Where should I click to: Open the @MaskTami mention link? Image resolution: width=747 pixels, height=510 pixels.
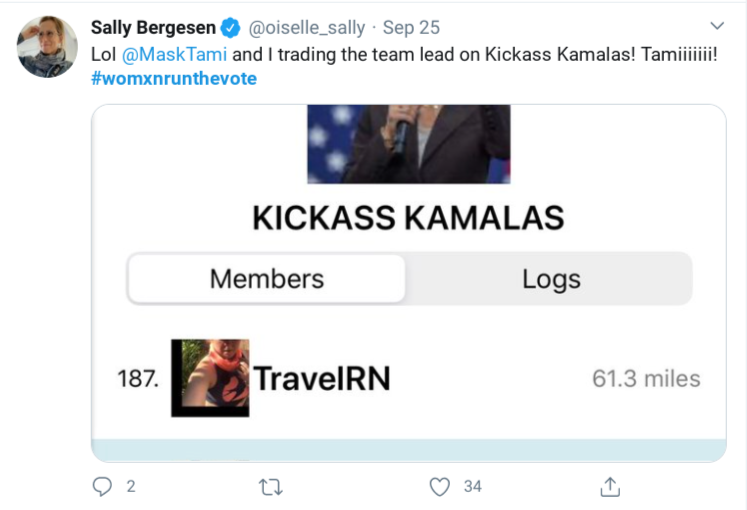click(x=174, y=54)
